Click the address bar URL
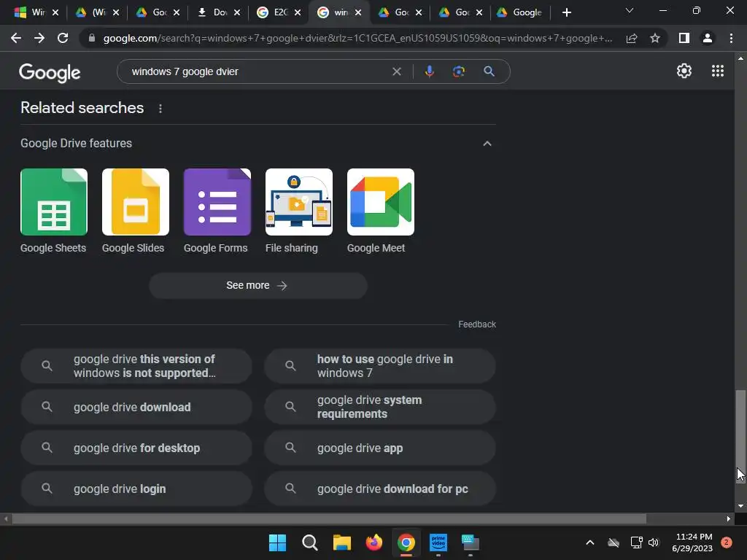Image resolution: width=747 pixels, height=560 pixels. [357, 38]
